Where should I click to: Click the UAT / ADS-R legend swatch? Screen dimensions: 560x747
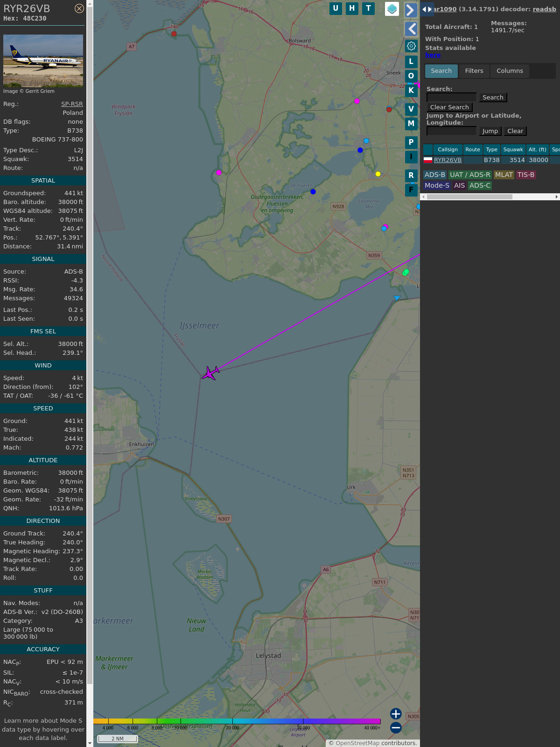(470, 175)
